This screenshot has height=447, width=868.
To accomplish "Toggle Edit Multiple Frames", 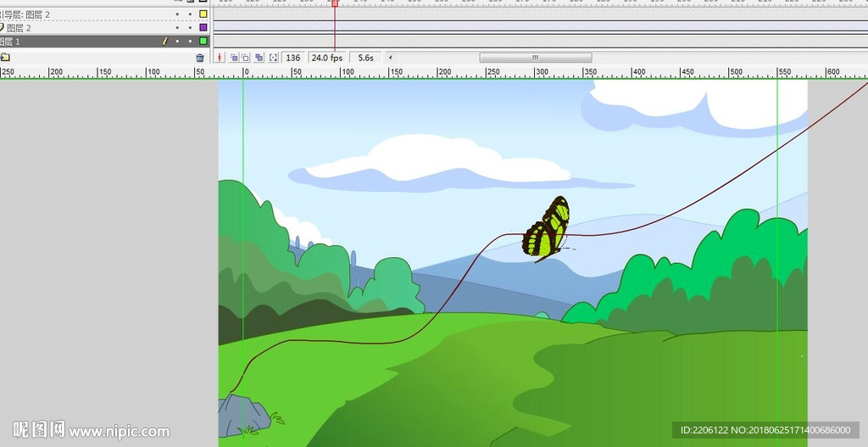I will point(259,58).
